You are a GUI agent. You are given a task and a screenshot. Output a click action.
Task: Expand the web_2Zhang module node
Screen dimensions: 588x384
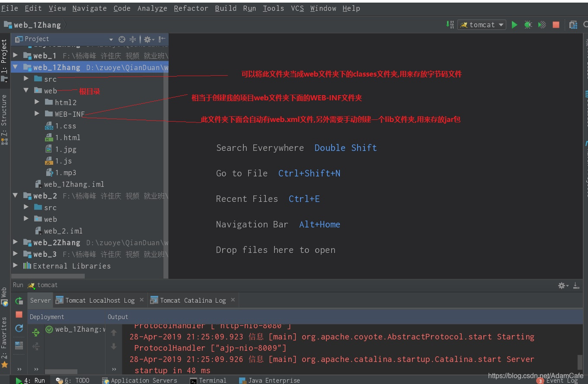[x=16, y=242]
